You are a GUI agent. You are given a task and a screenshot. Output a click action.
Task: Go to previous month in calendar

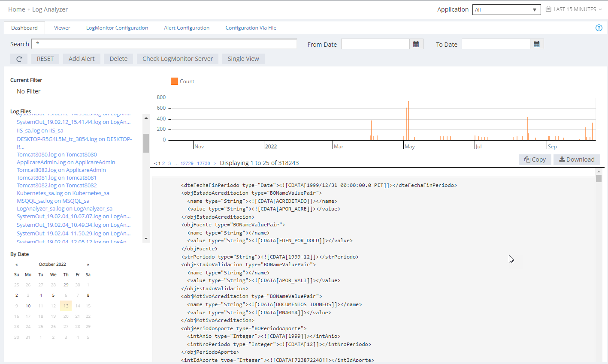[x=17, y=265]
